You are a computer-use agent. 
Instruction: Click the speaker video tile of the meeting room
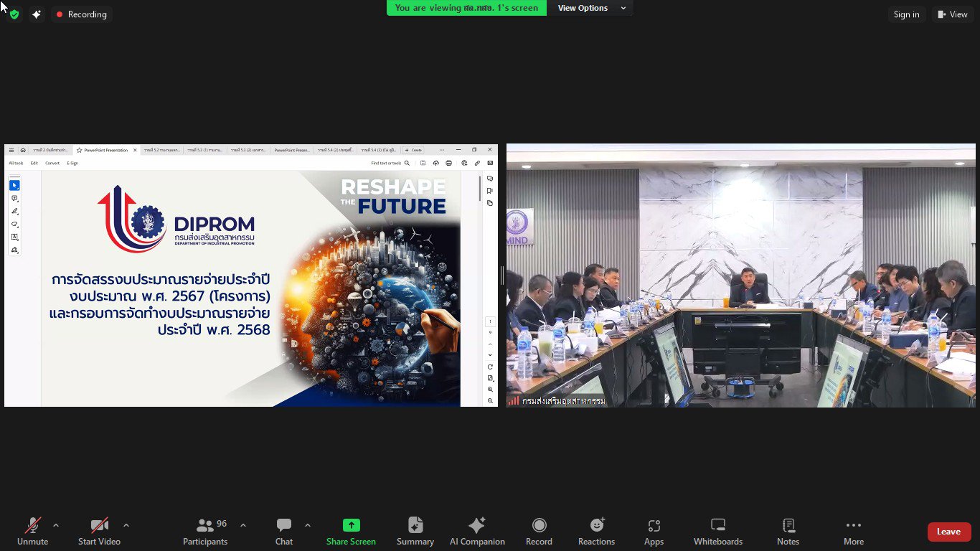point(741,275)
